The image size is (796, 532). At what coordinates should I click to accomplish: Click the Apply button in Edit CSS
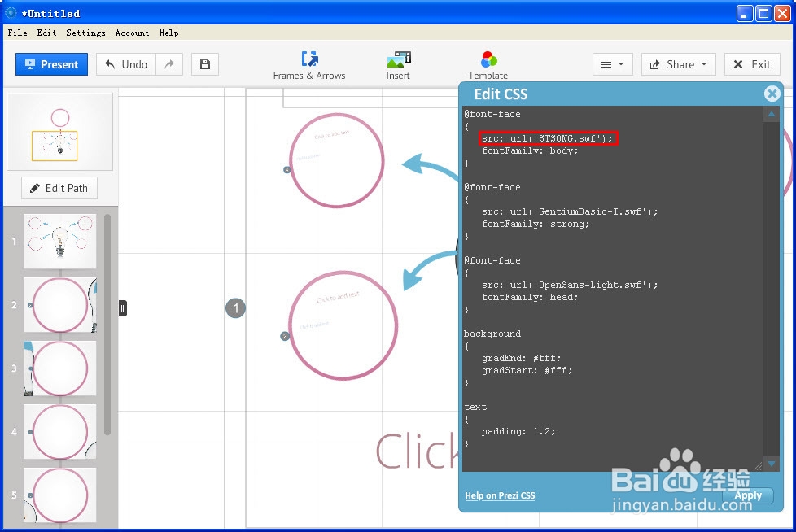(x=748, y=495)
